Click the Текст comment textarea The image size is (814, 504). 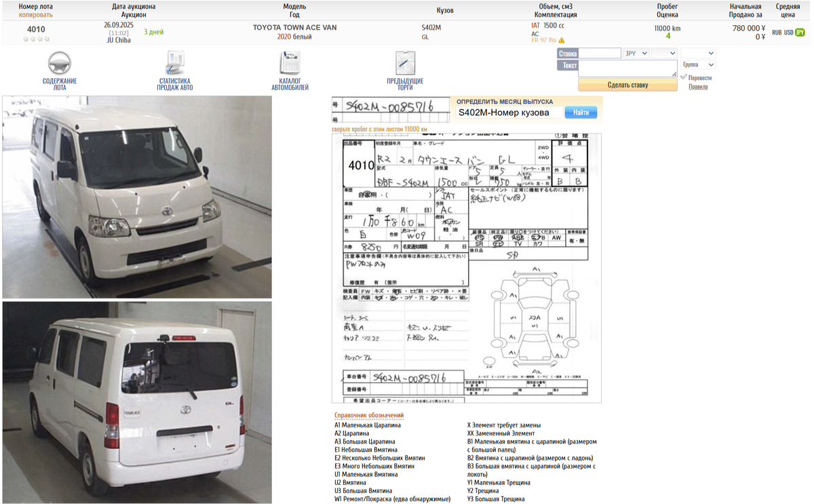[627, 68]
